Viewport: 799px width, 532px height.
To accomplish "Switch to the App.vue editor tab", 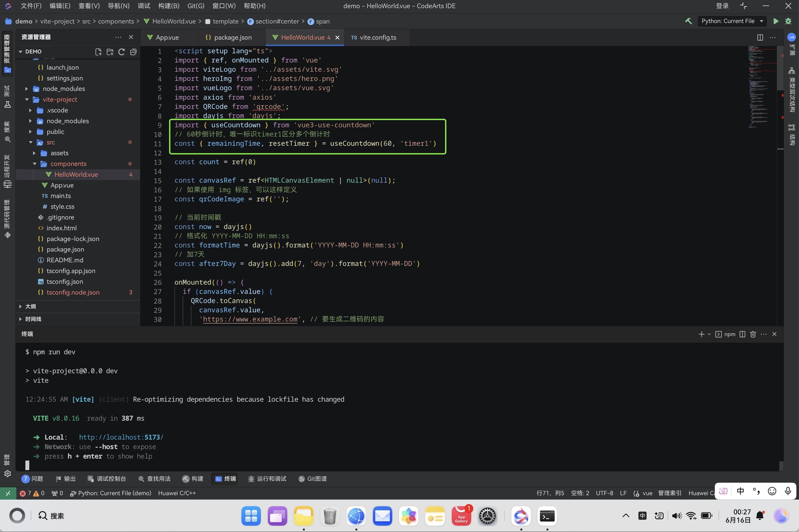I will point(167,37).
